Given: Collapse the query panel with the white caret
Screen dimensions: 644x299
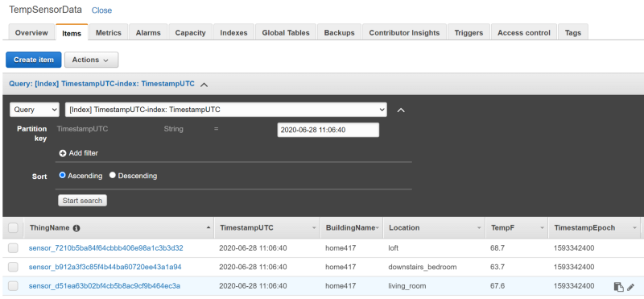Looking at the screenshot, I should (401, 110).
